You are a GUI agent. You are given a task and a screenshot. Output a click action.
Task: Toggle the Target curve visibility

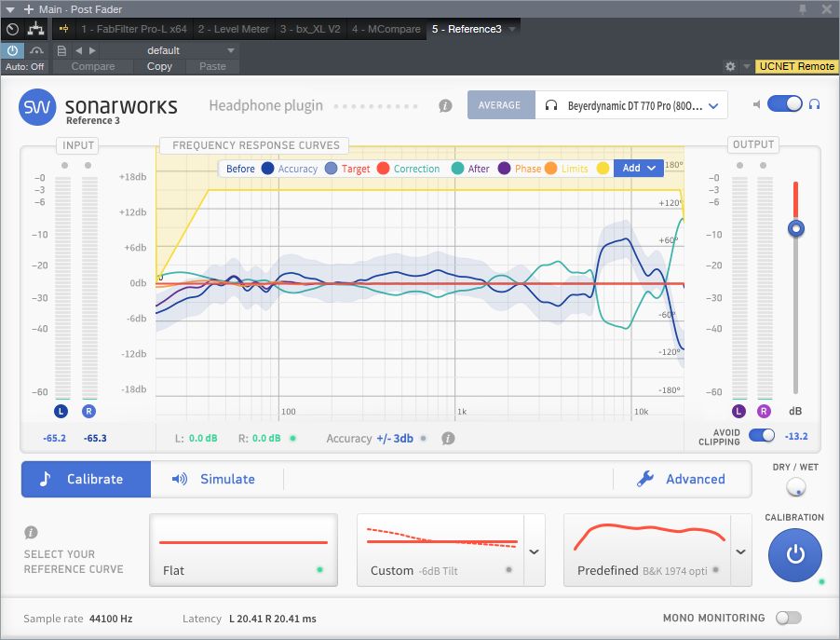point(383,169)
